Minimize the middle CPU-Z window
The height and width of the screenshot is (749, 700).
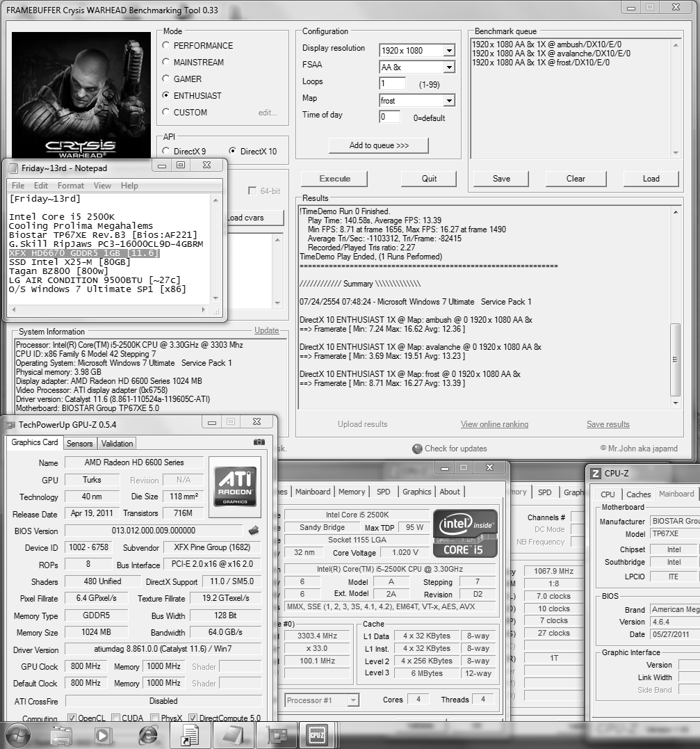coord(445,467)
